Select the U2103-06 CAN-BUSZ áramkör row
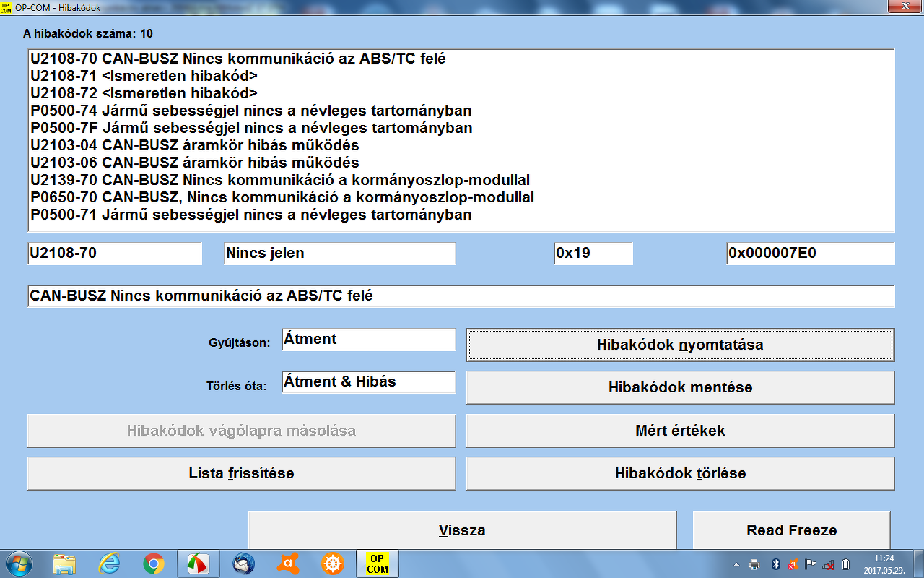 (x=461, y=163)
